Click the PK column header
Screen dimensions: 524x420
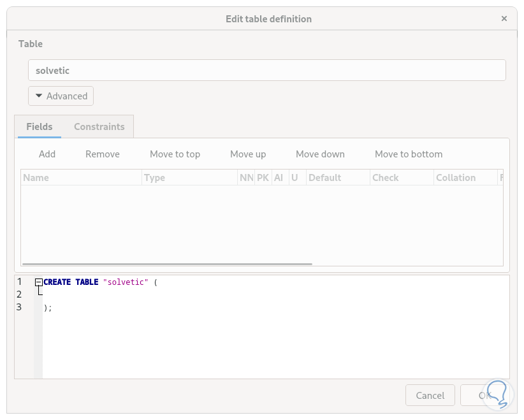[263, 178]
